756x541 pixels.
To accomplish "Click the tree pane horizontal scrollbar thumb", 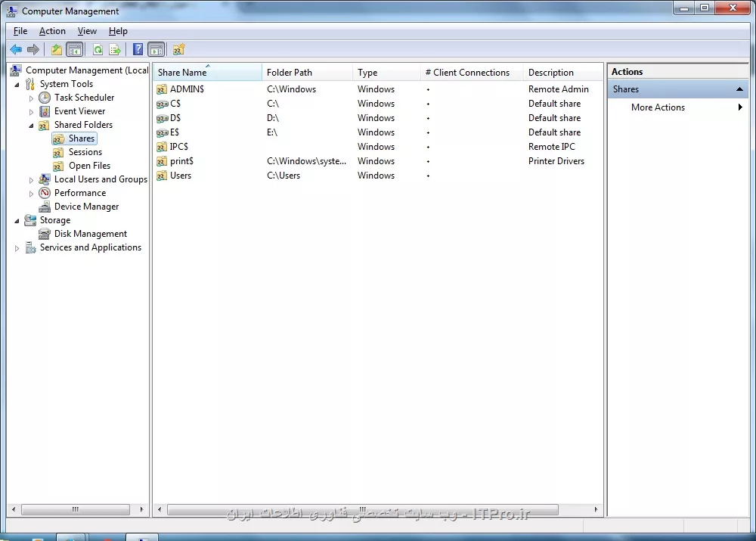I will pyautogui.click(x=76, y=509).
